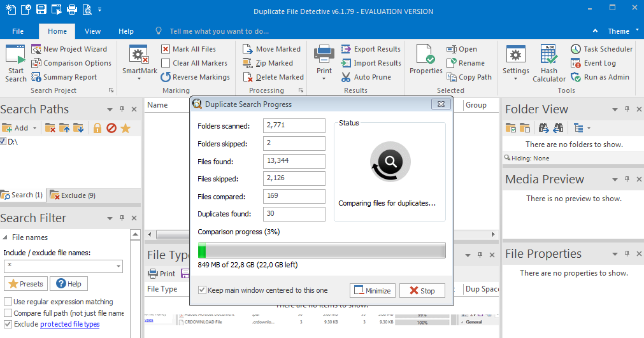Enable Use regular expression matching
The width and height of the screenshot is (644, 338).
(8, 302)
